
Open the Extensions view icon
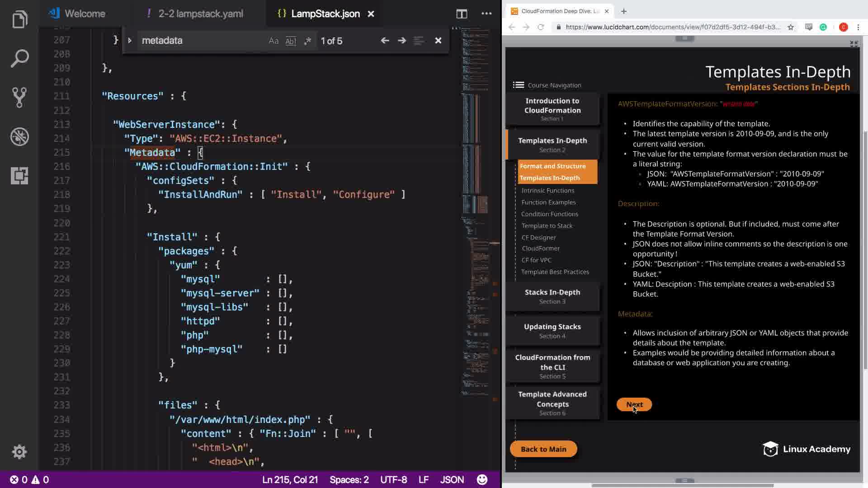(x=19, y=175)
